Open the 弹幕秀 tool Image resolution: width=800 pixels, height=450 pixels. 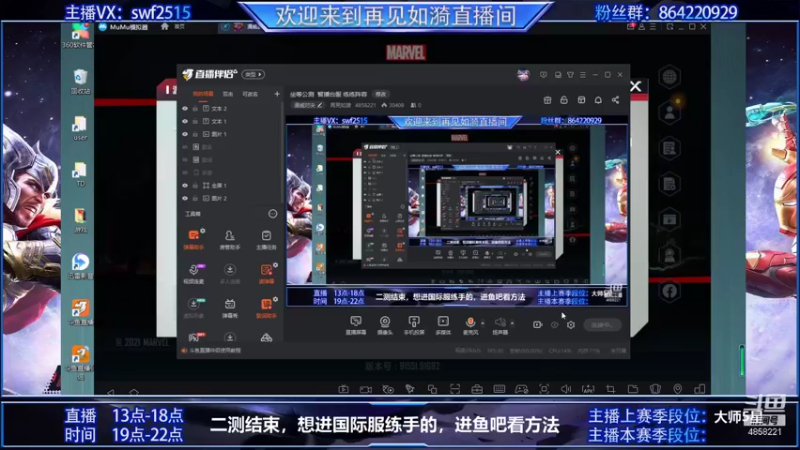(230, 308)
